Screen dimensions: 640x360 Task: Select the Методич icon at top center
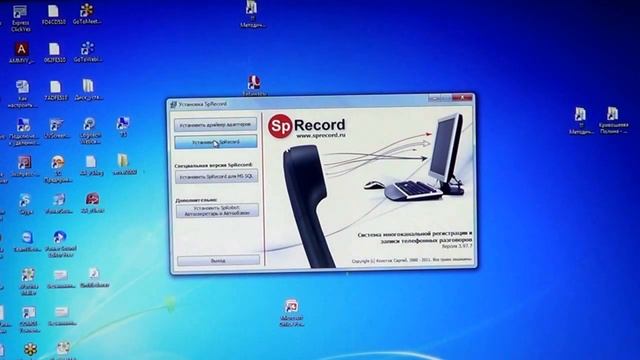tap(252, 14)
